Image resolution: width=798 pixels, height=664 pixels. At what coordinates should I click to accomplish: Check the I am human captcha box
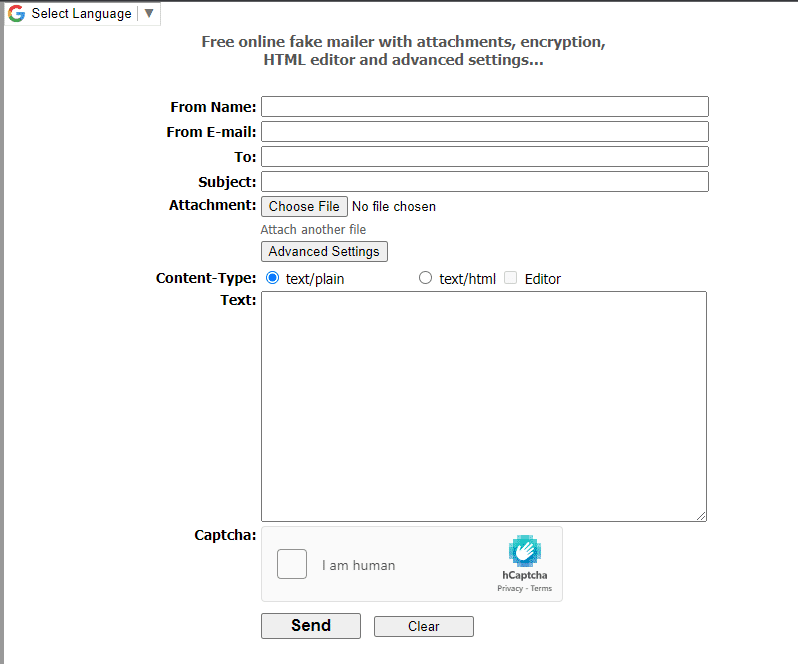(292, 564)
